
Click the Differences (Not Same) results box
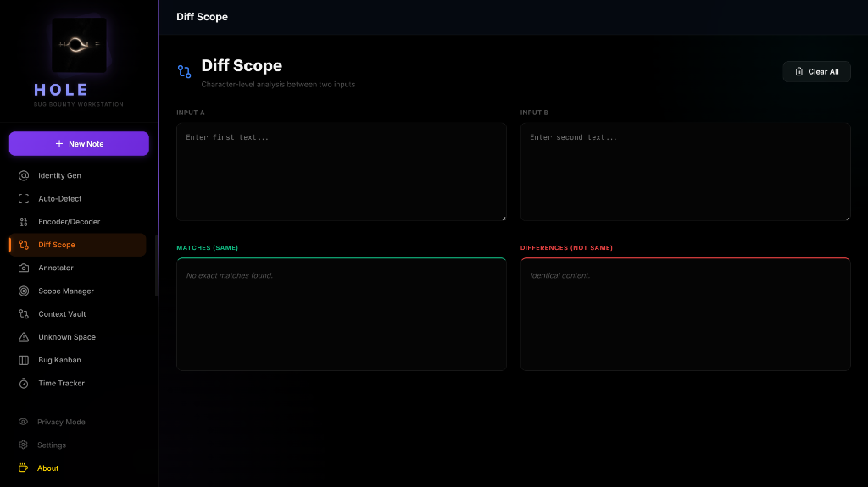(685, 314)
